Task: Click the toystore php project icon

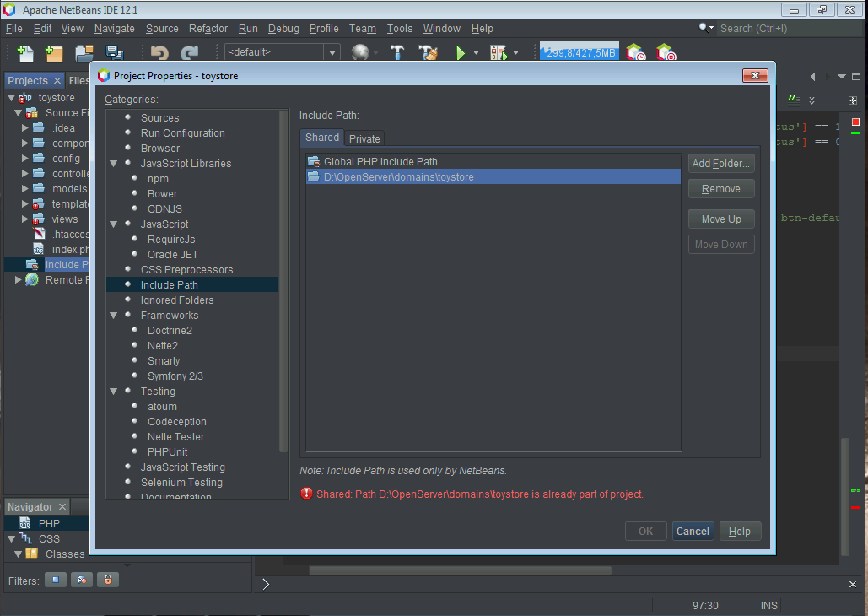Action: 25,98
